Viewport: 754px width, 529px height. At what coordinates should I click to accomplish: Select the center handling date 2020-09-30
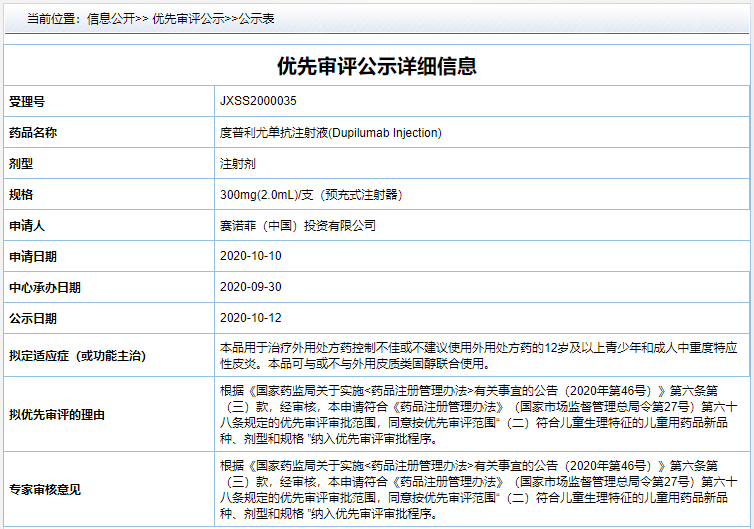(x=251, y=287)
